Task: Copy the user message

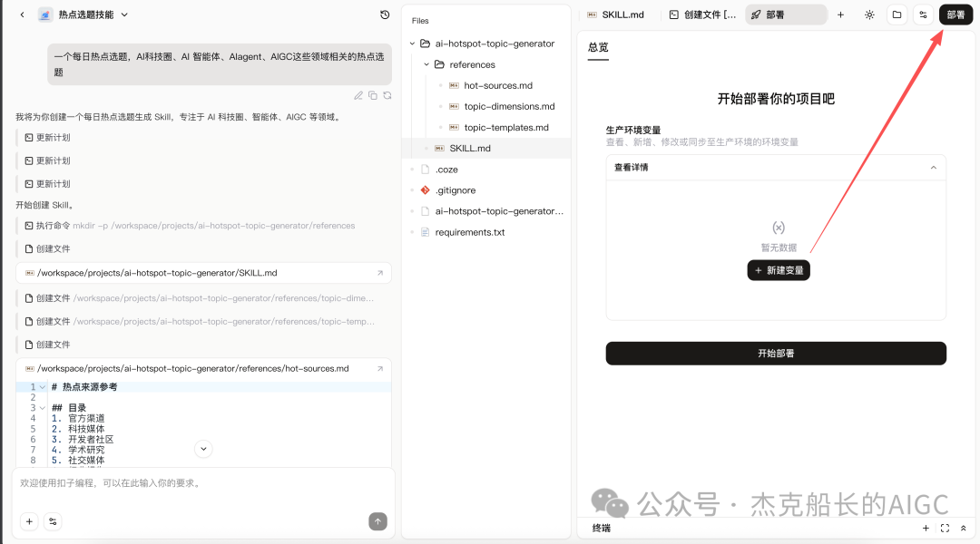Action: [373, 95]
